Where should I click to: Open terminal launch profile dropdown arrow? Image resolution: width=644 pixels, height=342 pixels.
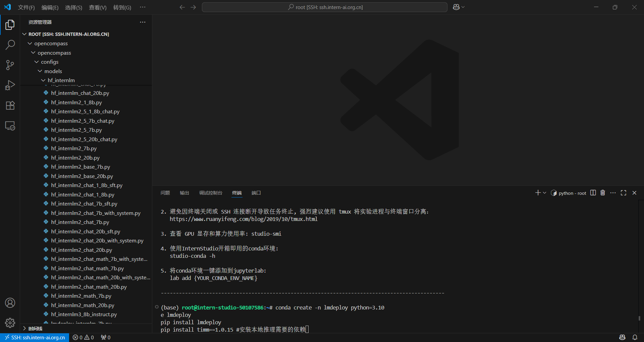click(545, 193)
